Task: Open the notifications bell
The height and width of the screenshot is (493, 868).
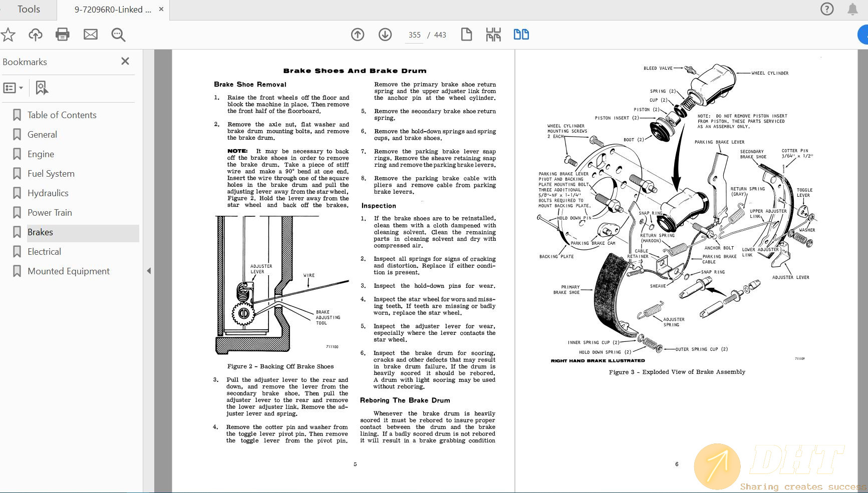Action: [851, 9]
